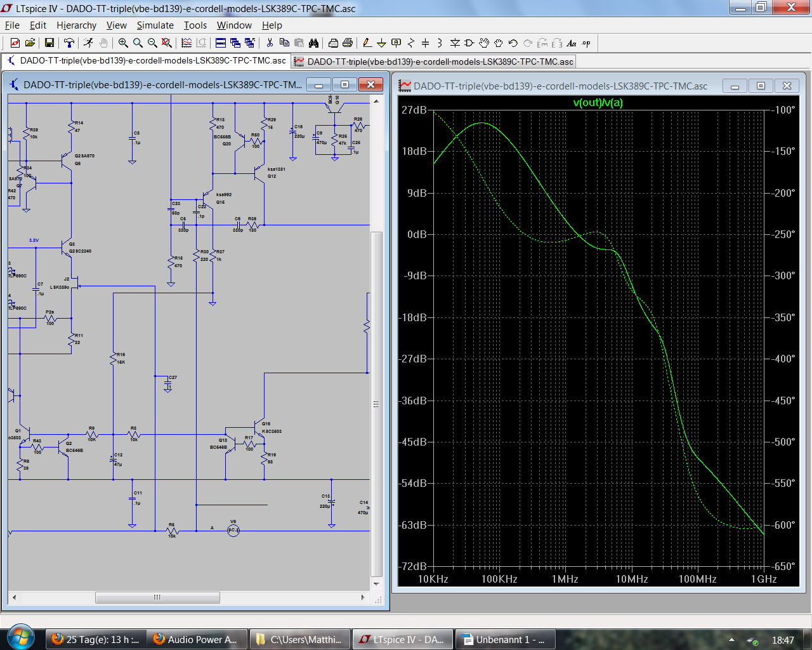Switch to the schematic document tab
The height and width of the screenshot is (650, 812).
coord(147,61)
